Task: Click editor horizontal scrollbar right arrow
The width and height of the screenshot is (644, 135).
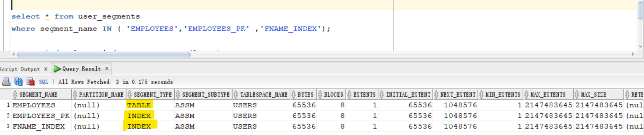Action: [633, 54]
